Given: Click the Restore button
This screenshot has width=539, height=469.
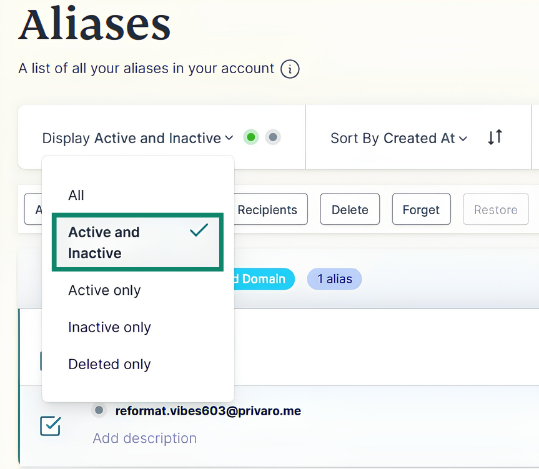Looking at the screenshot, I should [x=496, y=209].
